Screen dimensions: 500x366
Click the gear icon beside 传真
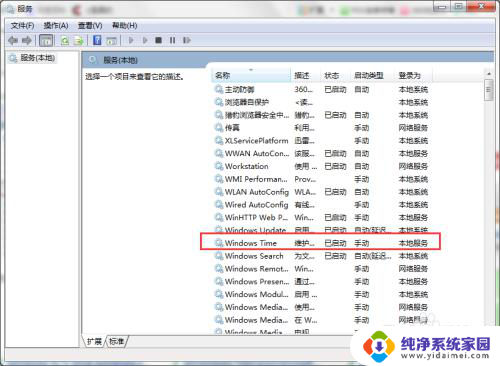click(x=219, y=128)
